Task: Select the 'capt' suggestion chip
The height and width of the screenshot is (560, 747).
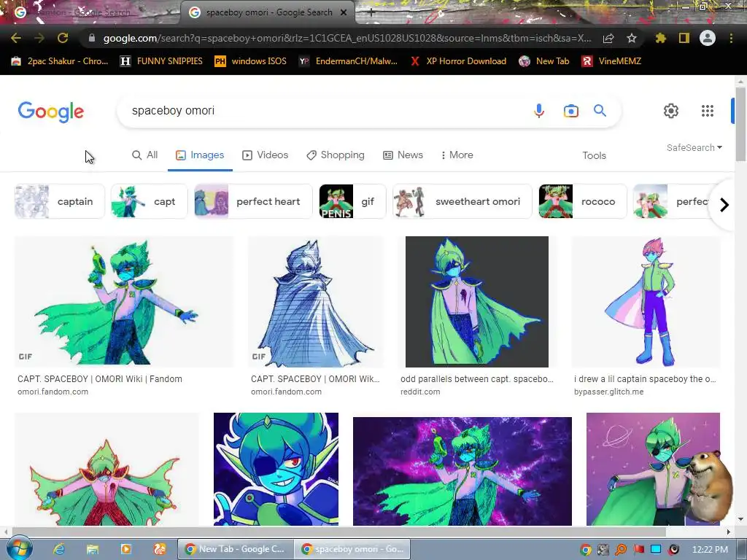Action: pyautogui.click(x=149, y=201)
